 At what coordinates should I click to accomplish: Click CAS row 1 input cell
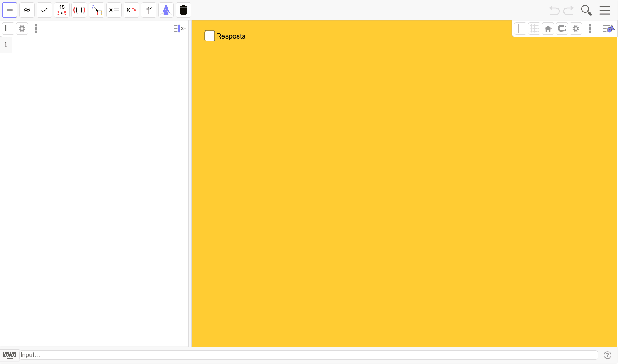click(x=100, y=45)
